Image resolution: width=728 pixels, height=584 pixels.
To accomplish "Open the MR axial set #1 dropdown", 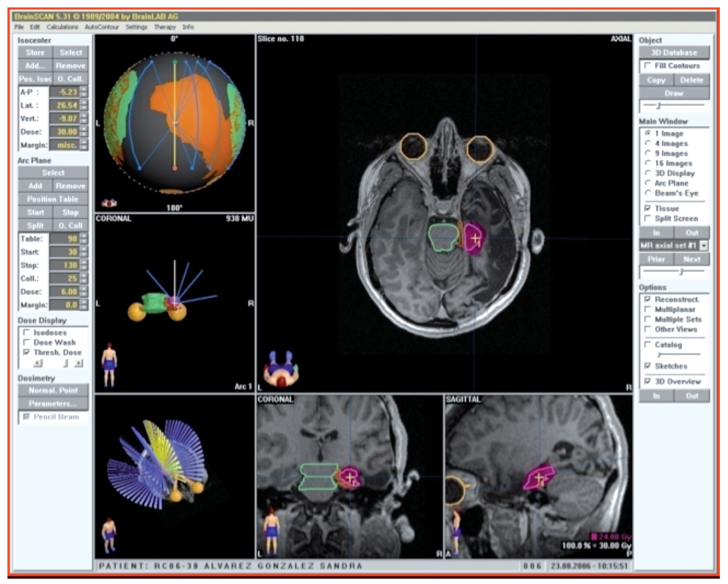I will point(704,245).
